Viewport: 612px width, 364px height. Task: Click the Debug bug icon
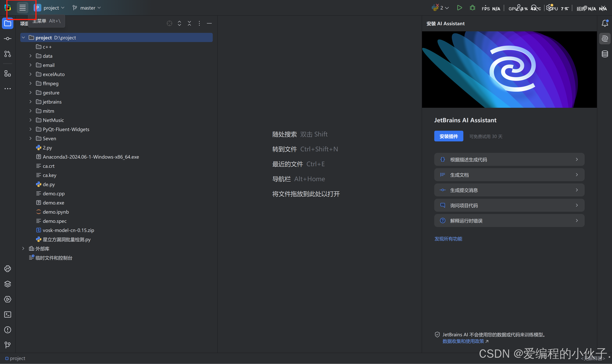click(x=472, y=8)
